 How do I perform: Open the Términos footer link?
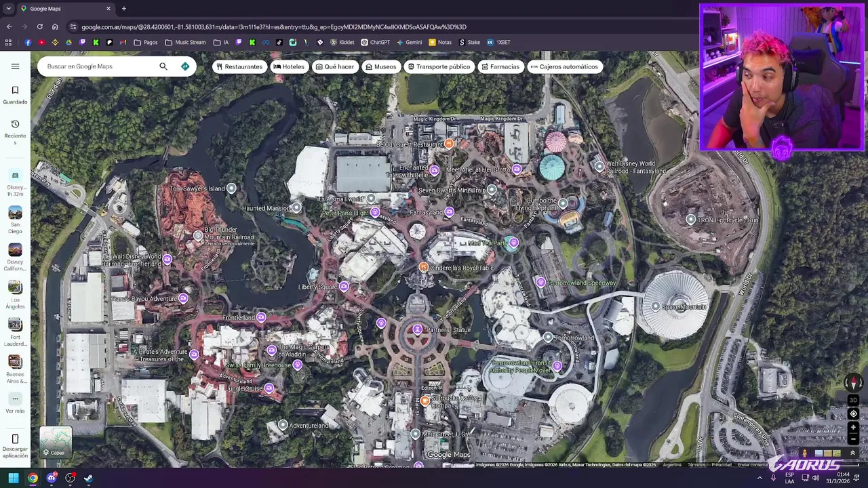(x=696, y=465)
